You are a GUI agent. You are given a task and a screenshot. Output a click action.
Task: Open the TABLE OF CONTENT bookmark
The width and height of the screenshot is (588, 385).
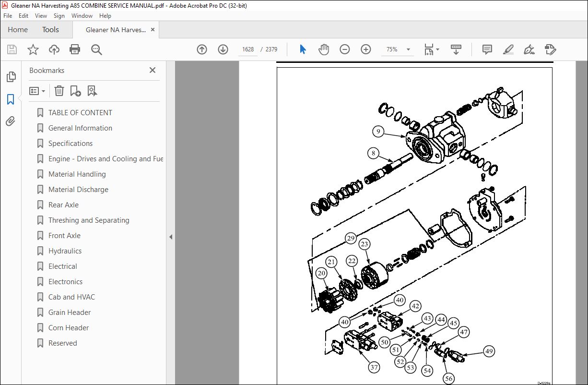pyautogui.click(x=80, y=113)
